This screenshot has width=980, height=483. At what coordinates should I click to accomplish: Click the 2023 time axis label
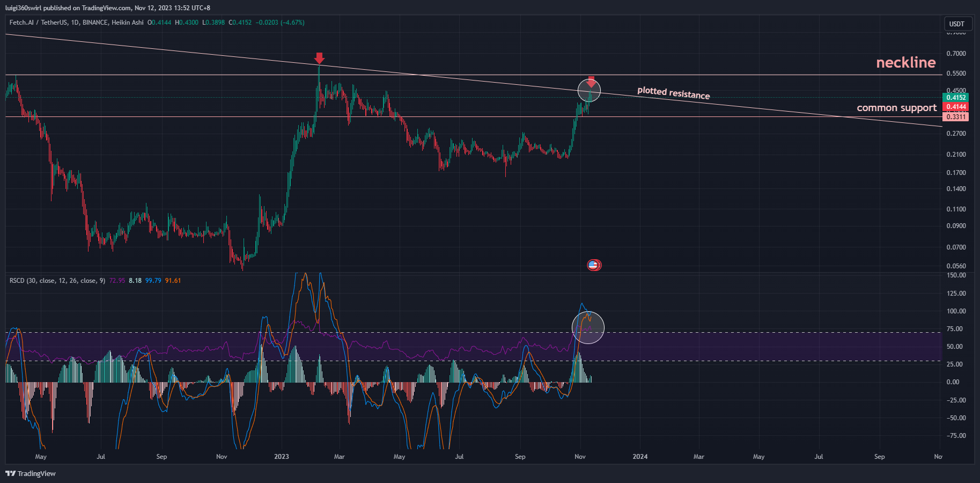(281, 457)
